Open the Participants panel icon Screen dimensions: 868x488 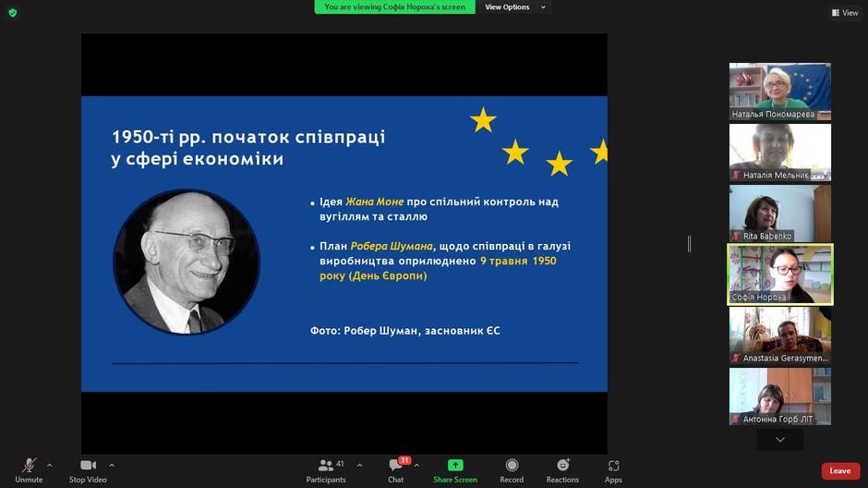[326, 465]
